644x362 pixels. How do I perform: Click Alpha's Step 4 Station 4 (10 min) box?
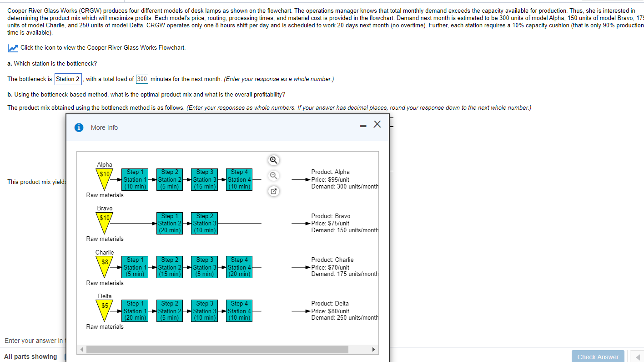240,179
